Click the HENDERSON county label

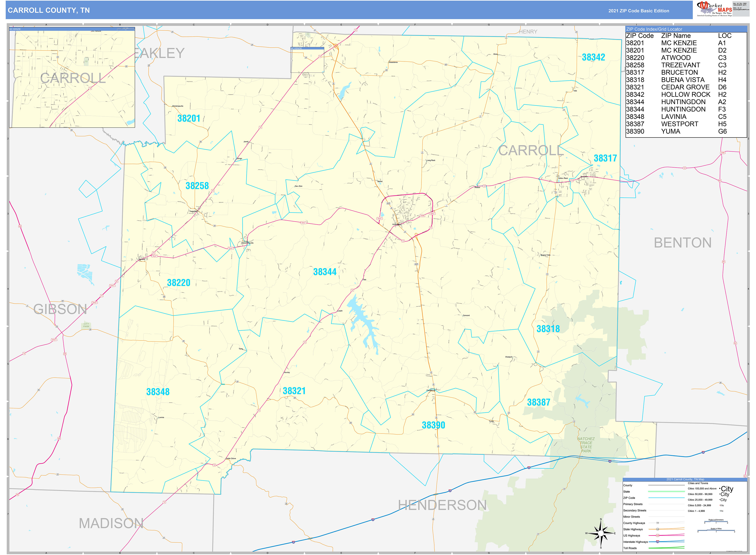tap(442, 505)
